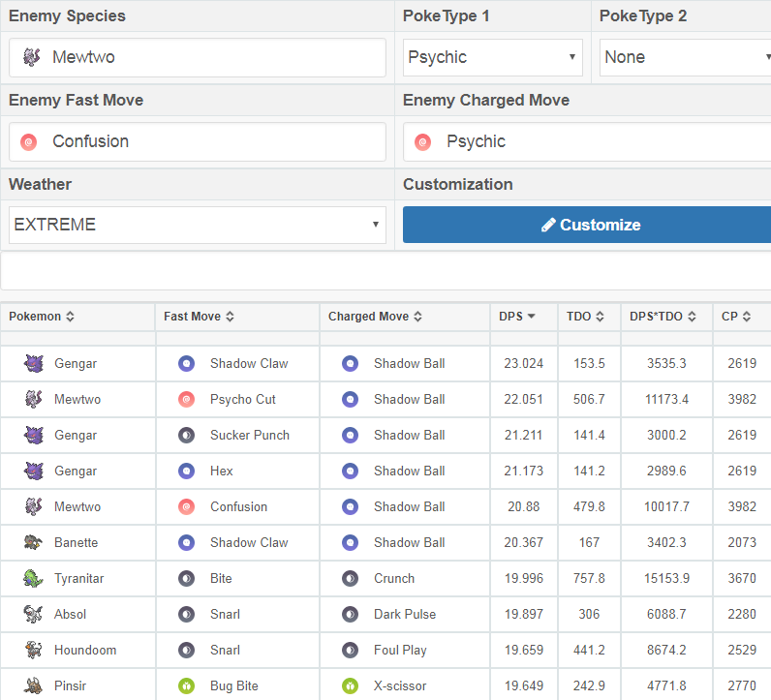Image resolution: width=771 pixels, height=700 pixels.
Task: Click the Mewtwo sprite in Confusion table row
Action: click(x=33, y=506)
